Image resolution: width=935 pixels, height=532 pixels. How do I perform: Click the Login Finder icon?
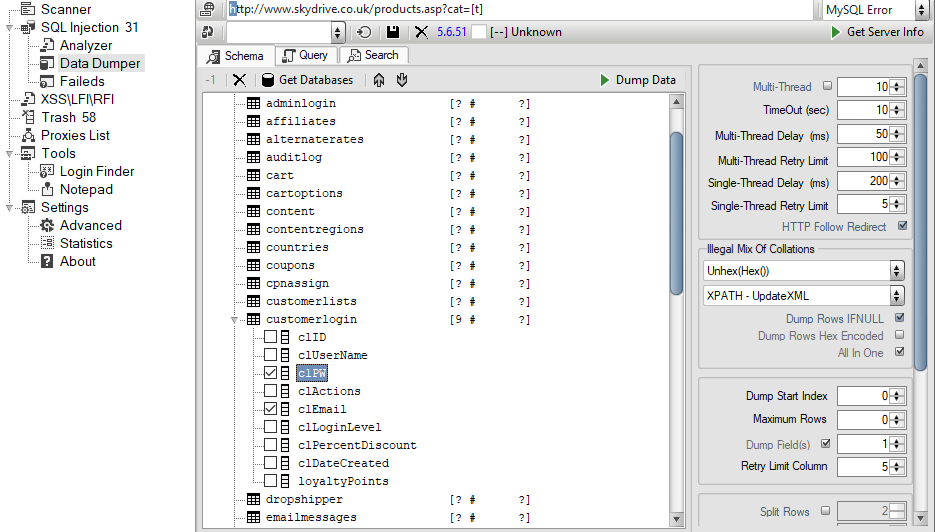(47, 171)
